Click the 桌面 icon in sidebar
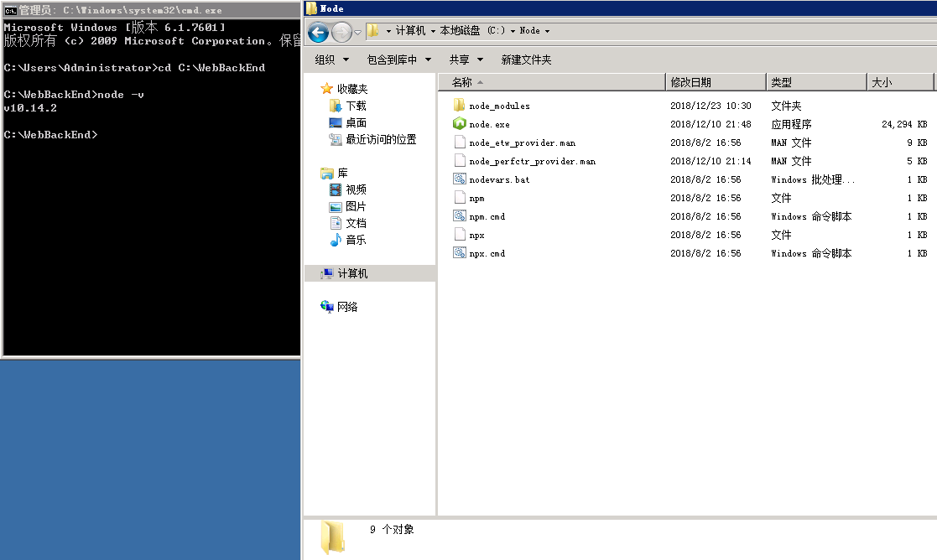Viewport: 937px width, 560px height. pos(336,122)
